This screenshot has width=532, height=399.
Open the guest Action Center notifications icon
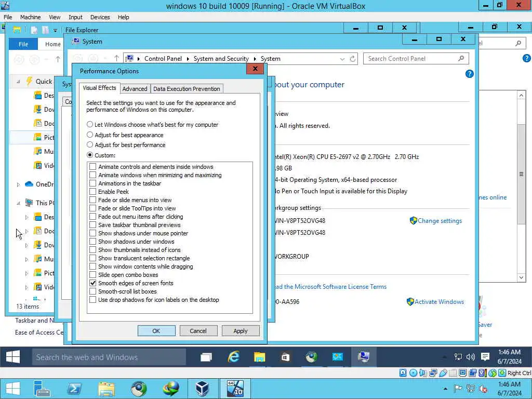pos(485,356)
